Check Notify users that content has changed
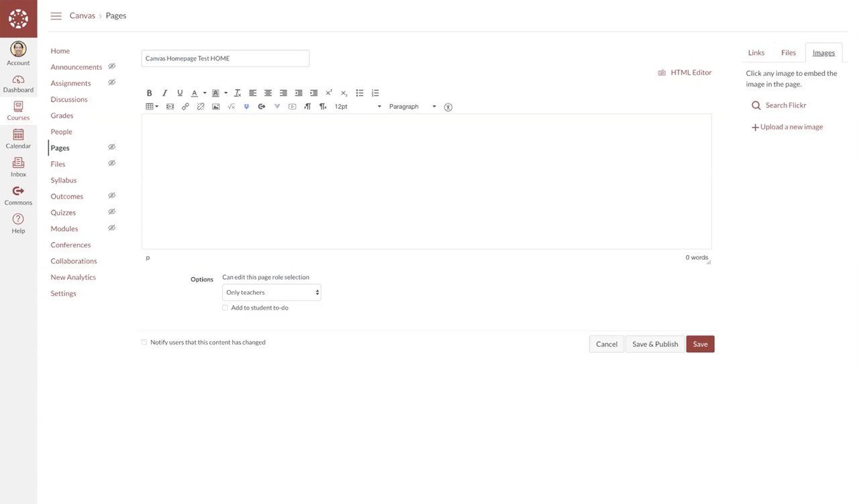The height and width of the screenshot is (504, 859). 144,342
